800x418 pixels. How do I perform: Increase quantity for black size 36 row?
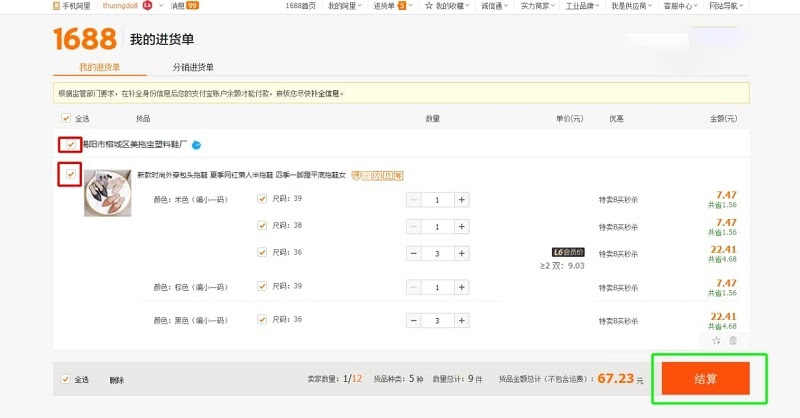pos(461,320)
